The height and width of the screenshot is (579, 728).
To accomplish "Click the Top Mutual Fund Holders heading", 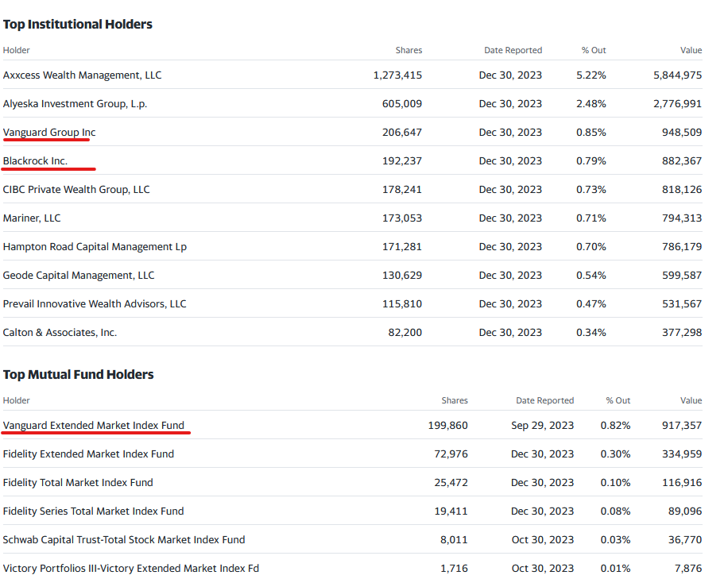I will point(78,374).
